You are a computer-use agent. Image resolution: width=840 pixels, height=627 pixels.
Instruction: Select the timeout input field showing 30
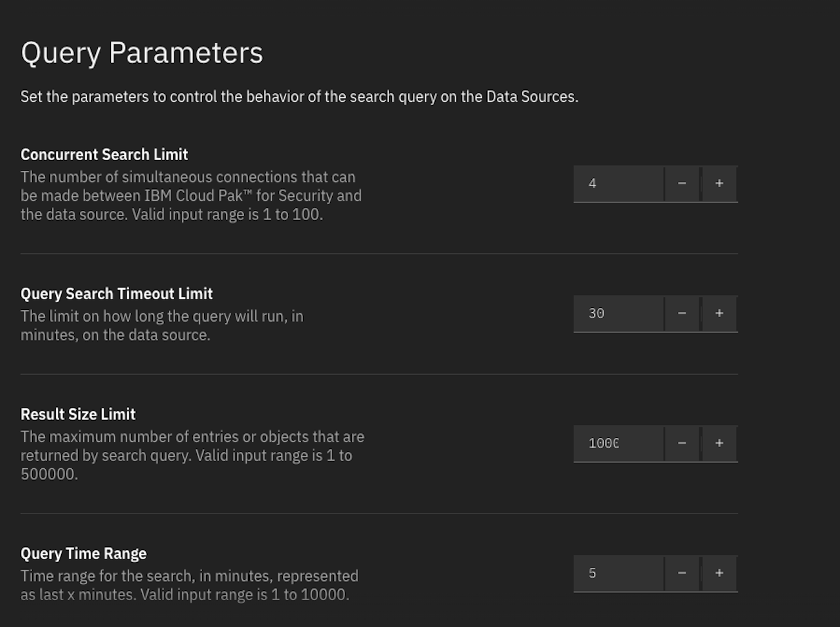pos(618,314)
